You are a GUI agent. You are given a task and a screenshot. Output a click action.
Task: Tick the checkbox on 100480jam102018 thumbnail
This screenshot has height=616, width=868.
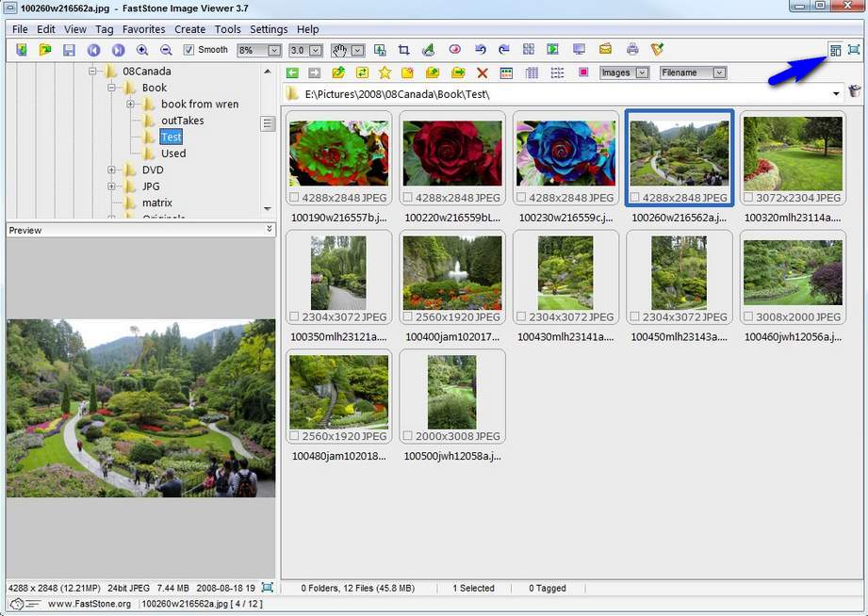pos(294,436)
